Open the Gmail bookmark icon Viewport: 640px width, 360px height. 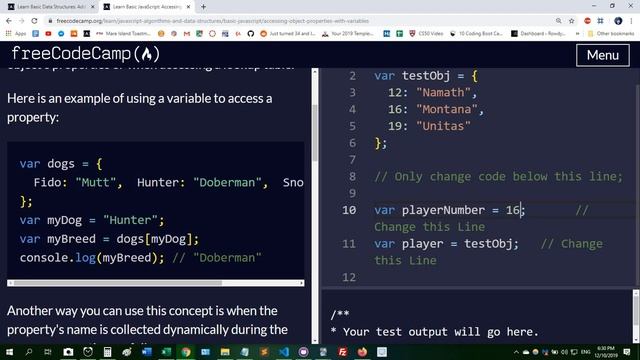(x=187, y=33)
